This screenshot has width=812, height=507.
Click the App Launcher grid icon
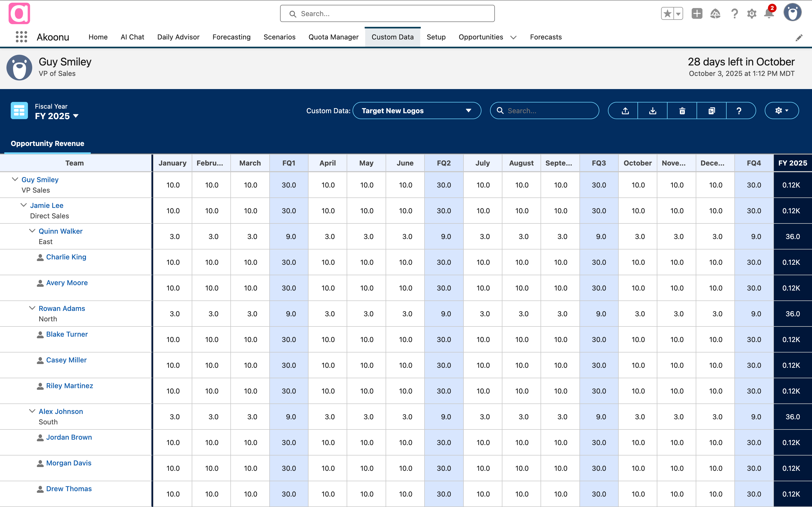[x=21, y=37]
